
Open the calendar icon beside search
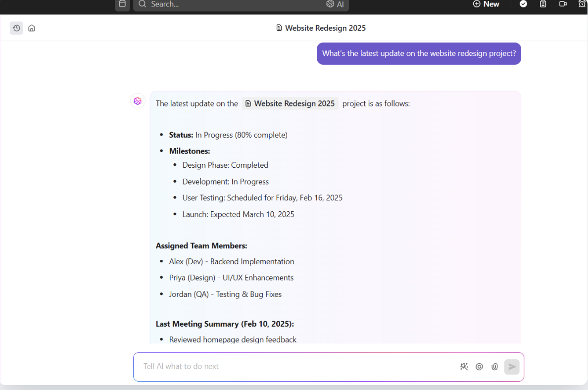click(122, 4)
